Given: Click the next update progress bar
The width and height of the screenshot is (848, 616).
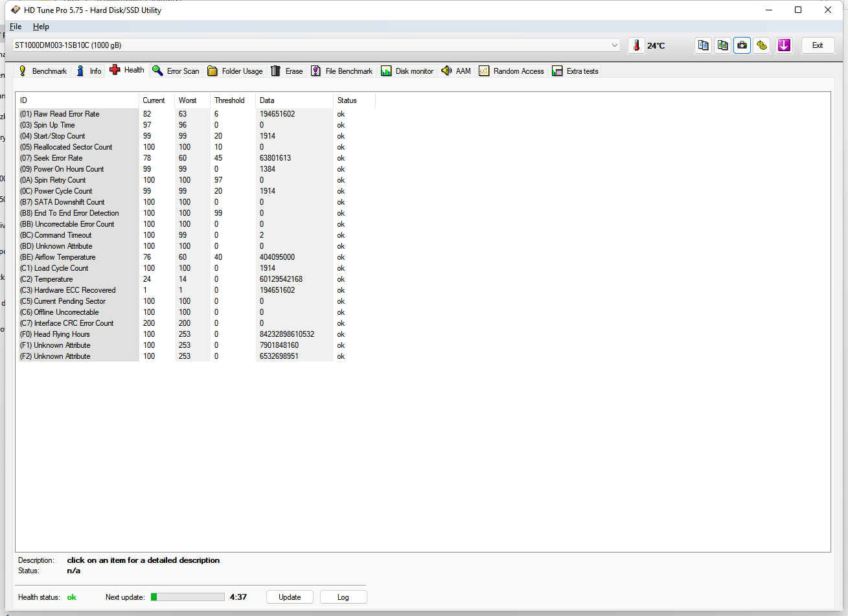Looking at the screenshot, I should (188, 597).
